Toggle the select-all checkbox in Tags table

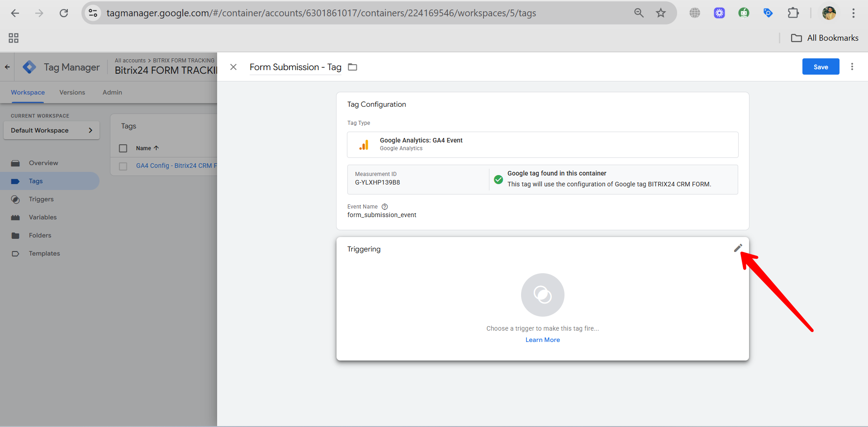pos(123,148)
